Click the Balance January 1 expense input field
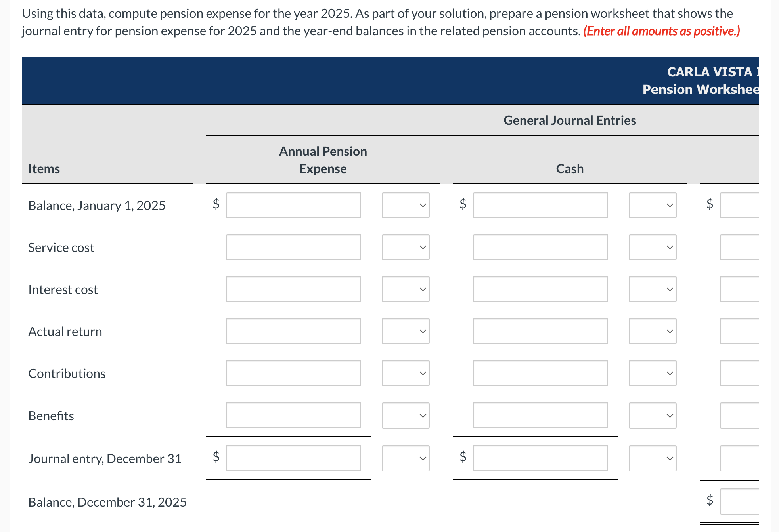The image size is (779, 532). click(293, 205)
